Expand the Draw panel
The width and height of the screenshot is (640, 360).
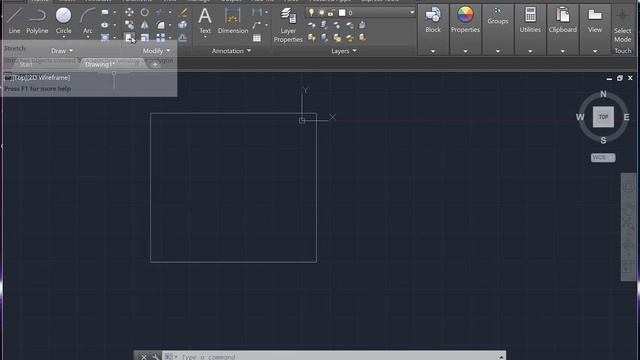click(62, 51)
